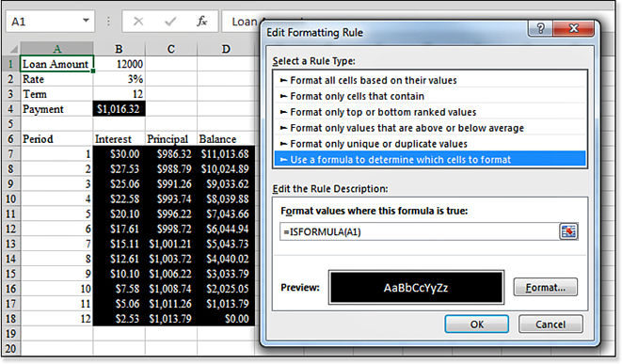The height and width of the screenshot is (364, 622).
Task: Select column C header
Action: click(171, 49)
